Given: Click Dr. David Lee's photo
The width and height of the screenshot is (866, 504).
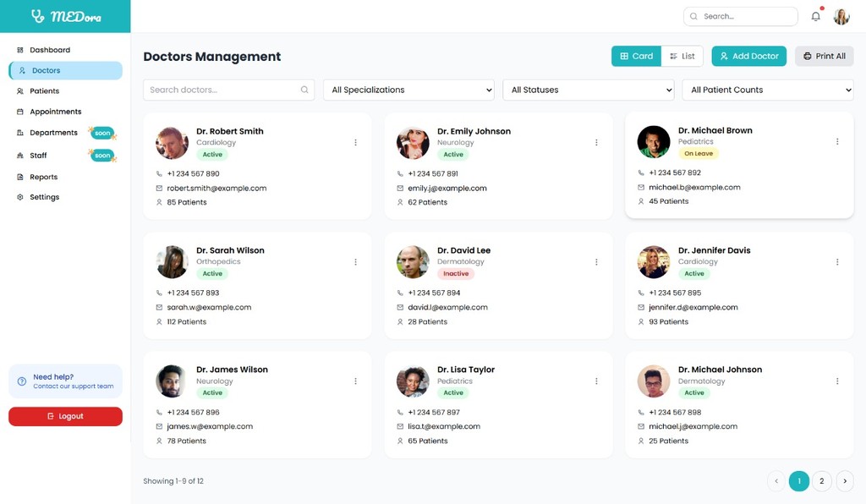Looking at the screenshot, I should (x=413, y=261).
